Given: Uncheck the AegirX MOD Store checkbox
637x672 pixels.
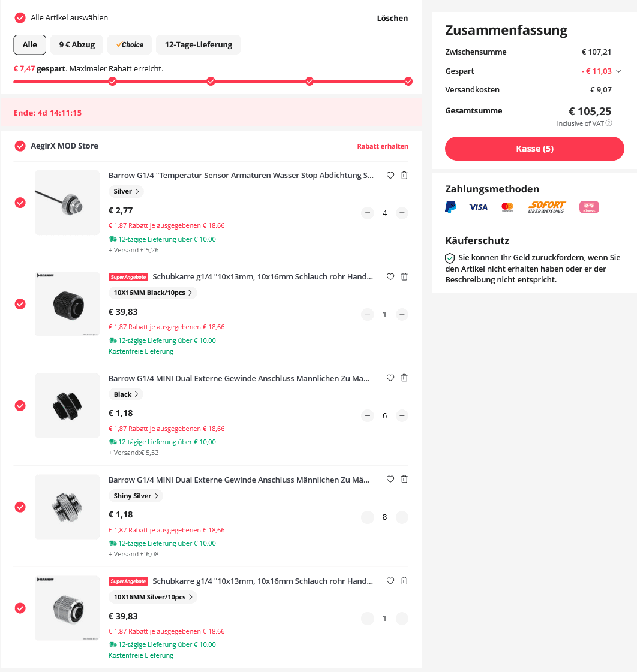Looking at the screenshot, I should [20, 146].
